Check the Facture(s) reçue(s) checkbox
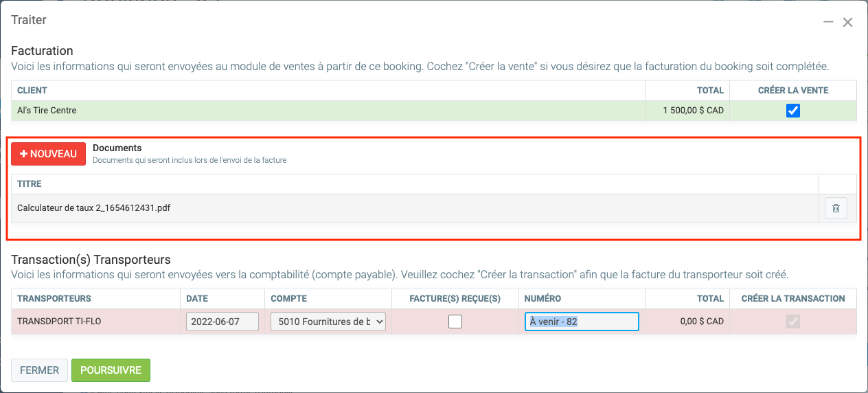 click(x=455, y=322)
